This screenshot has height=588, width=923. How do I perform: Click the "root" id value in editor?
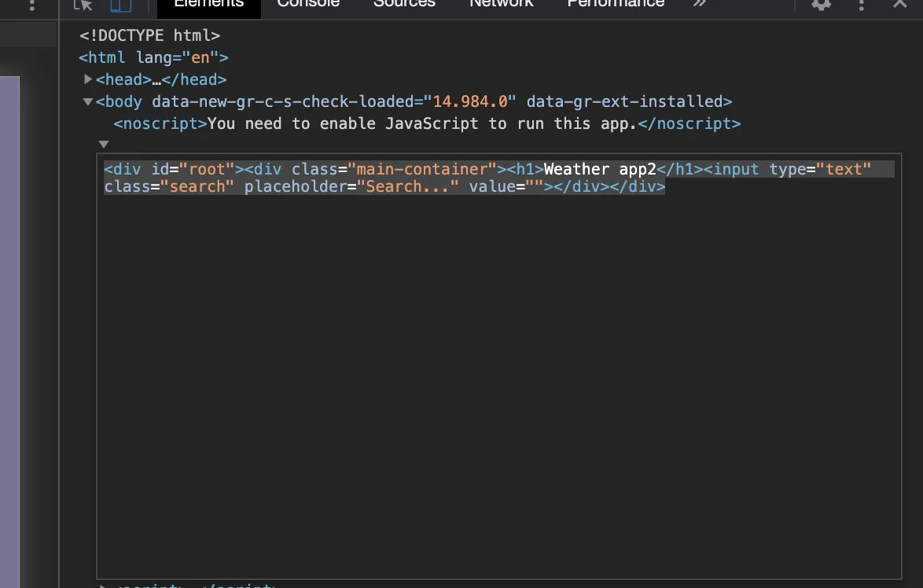tap(207, 170)
